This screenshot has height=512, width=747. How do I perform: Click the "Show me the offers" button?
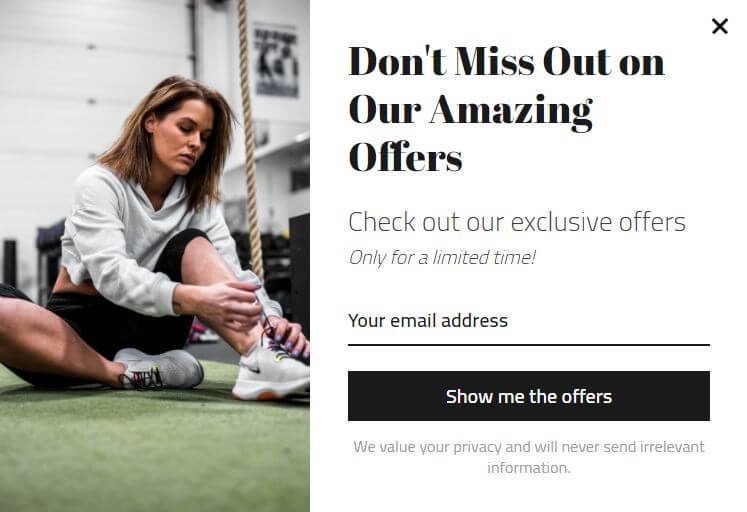coord(529,396)
